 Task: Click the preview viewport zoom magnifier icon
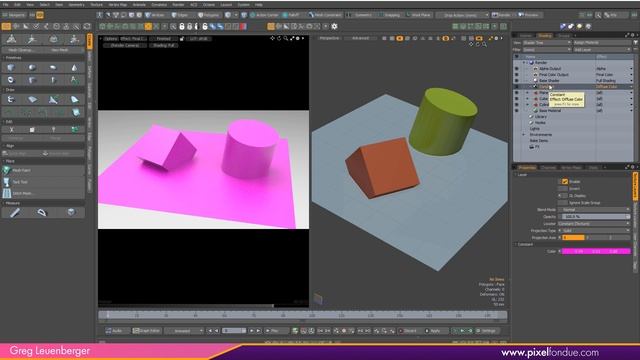[x=286, y=38]
